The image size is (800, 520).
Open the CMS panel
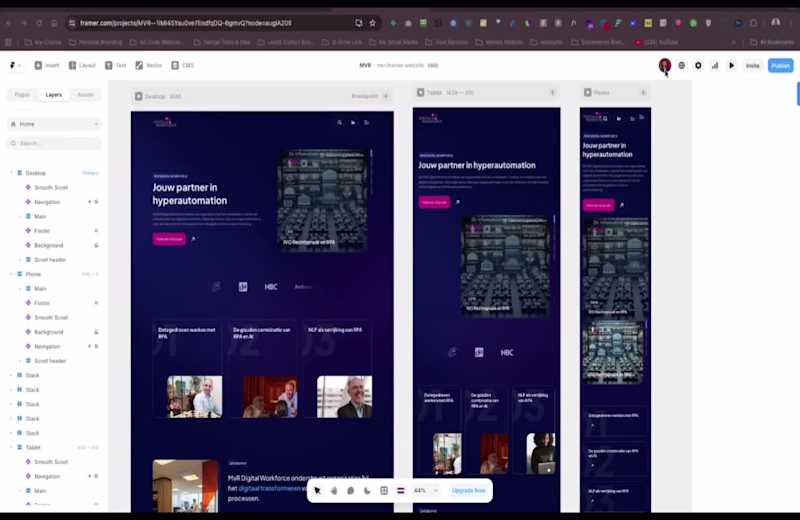(x=183, y=65)
